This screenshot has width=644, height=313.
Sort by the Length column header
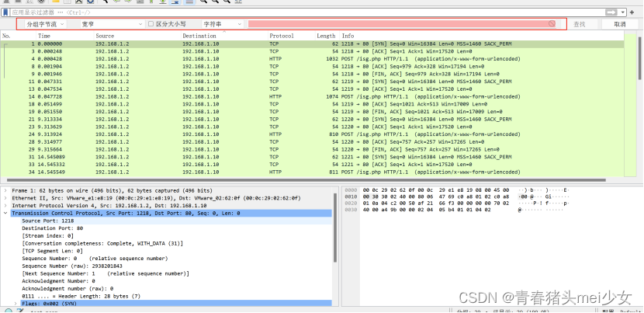click(327, 36)
